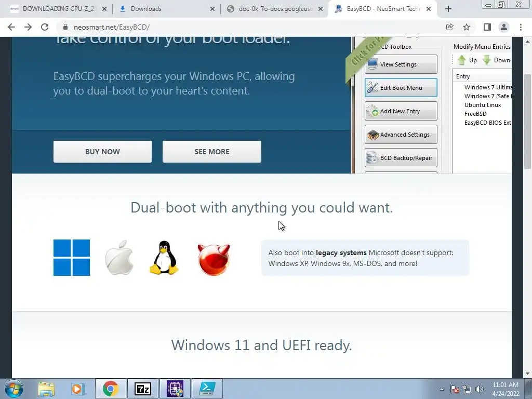Click the BCD Backup/Repair button
This screenshot has height=399, width=532.
(401, 158)
